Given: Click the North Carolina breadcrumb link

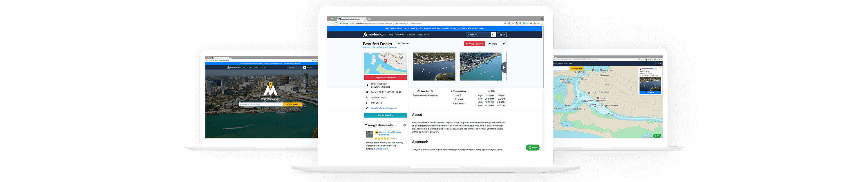Looking at the screenshot, I should point(380,48).
